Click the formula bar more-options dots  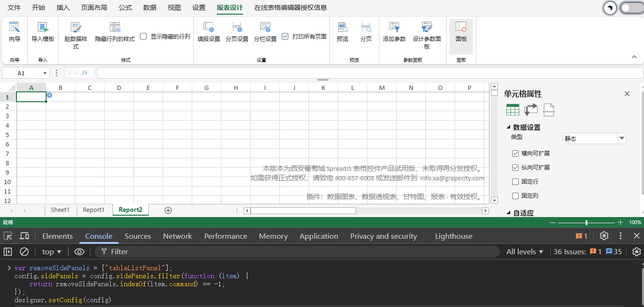point(57,73)
